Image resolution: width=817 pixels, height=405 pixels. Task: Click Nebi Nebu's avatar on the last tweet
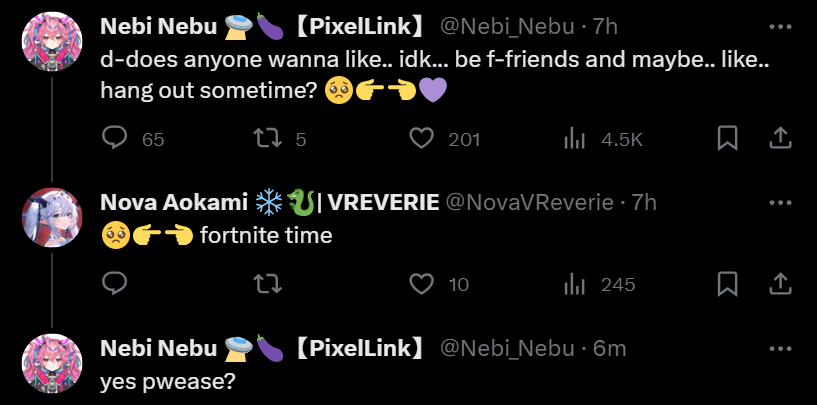50,363
